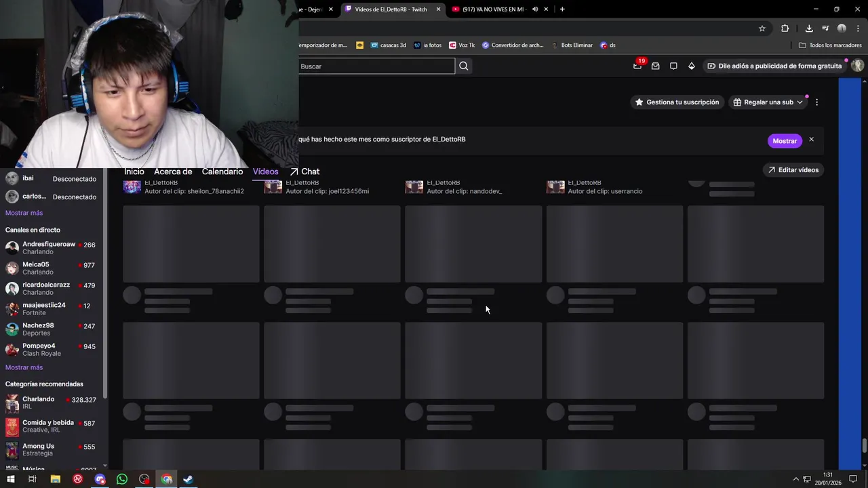Open WhatsApp from the taskbar
The image size is (868, 488).
point(122,479)
